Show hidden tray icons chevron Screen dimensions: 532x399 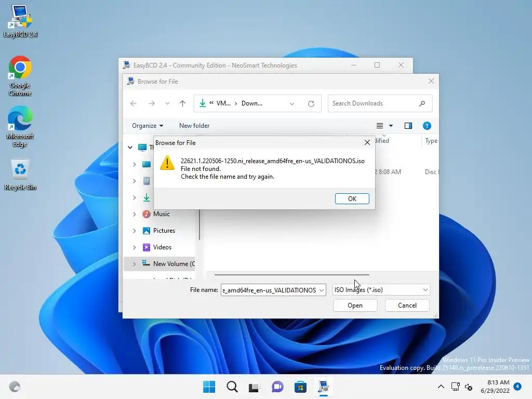pyautogui.click(x=441, y=387)
